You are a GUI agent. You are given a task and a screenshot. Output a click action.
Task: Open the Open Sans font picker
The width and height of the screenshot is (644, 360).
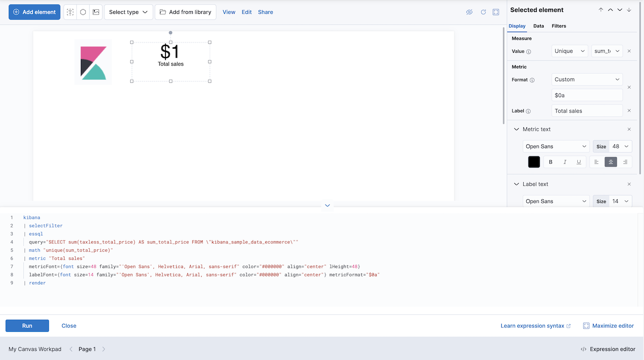[556, 146]
